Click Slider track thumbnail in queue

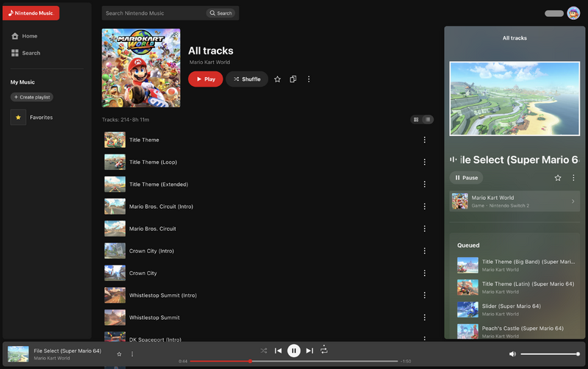pyautogui.click(x=467, y=309)
